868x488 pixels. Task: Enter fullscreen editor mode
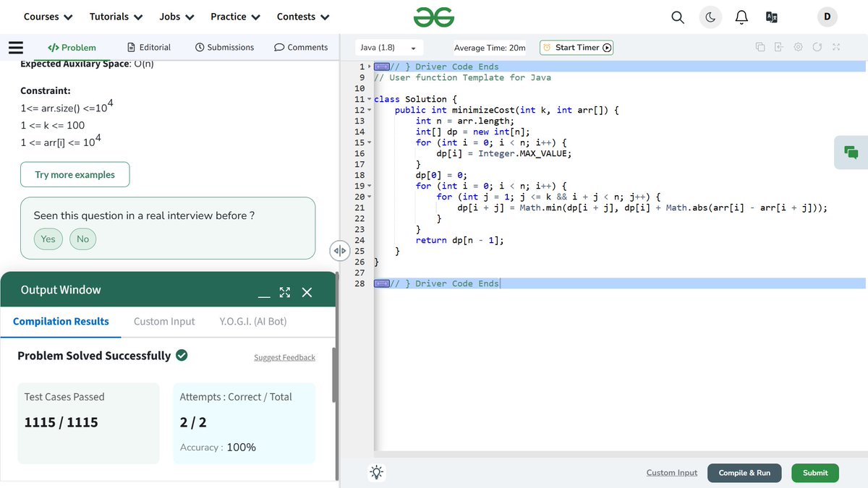[x=836, y=47]
